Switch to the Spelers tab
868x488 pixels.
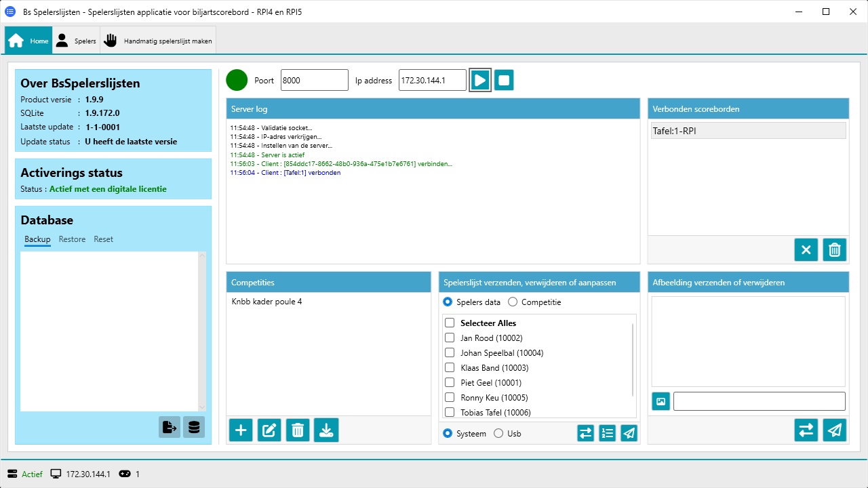pos(77,41)
